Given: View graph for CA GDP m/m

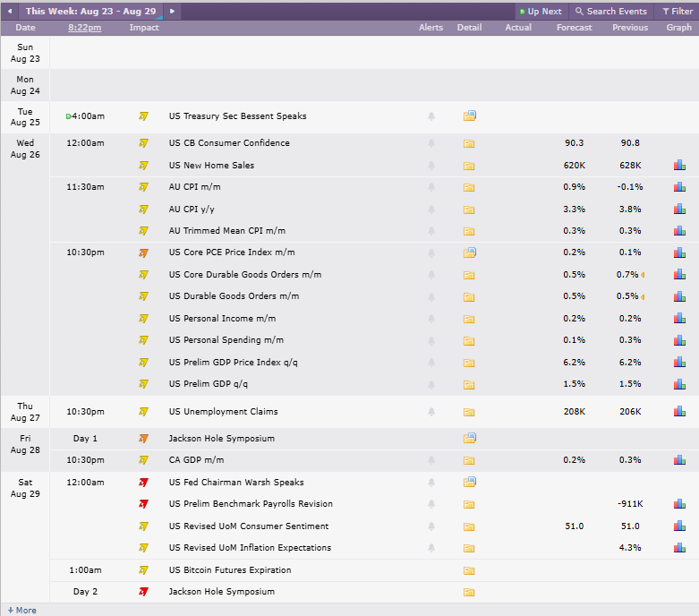Looking at the screenshot, I should 679,460.
